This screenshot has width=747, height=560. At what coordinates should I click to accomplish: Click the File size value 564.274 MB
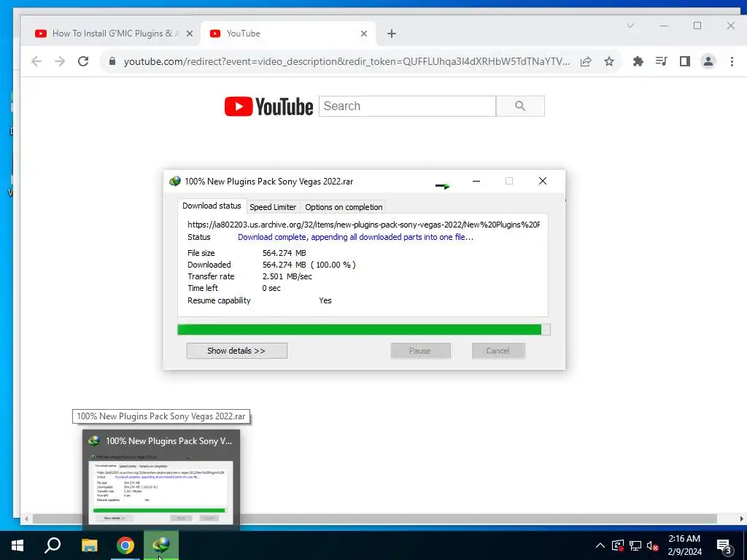(x=285, y=253)
